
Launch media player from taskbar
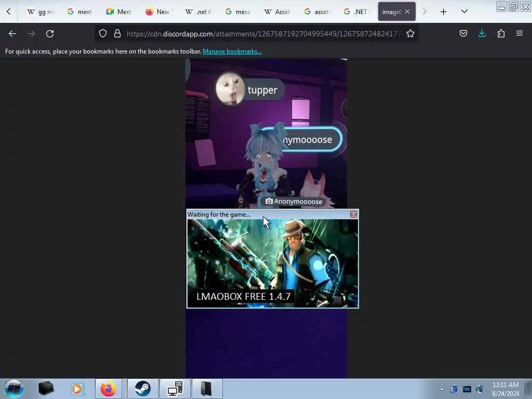click(77, 389)
